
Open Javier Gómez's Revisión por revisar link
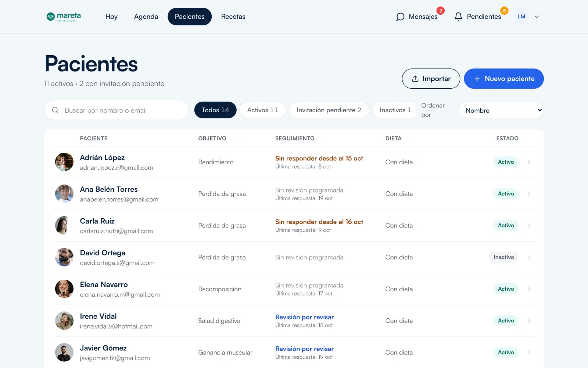tap(304, 348)
